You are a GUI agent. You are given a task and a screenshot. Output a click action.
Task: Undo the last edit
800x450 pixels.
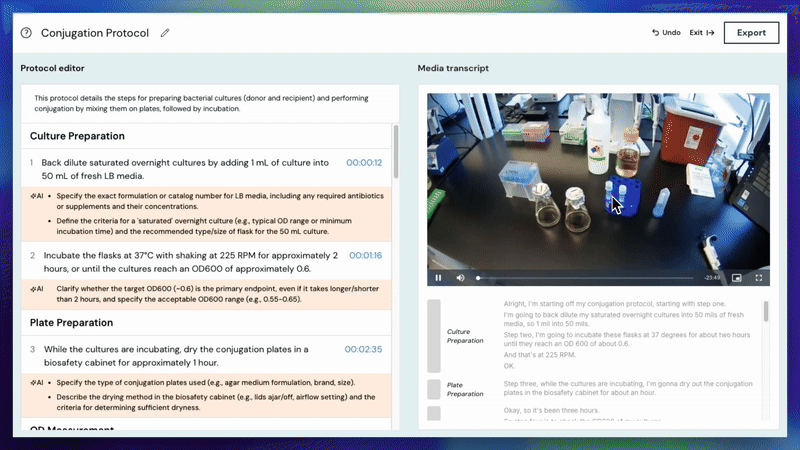coord(666,33)
